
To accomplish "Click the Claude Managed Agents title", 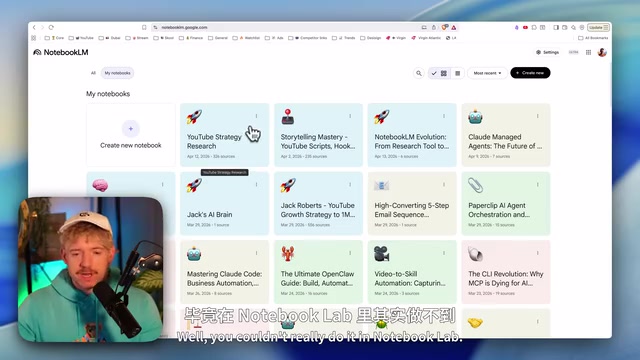I will click(x=505, y=141).
